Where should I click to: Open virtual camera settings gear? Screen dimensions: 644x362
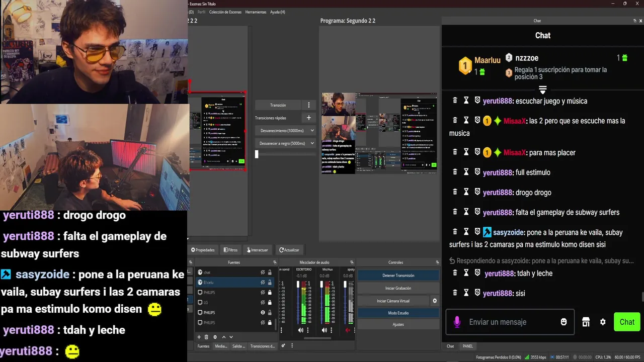[x=435, y=301]
